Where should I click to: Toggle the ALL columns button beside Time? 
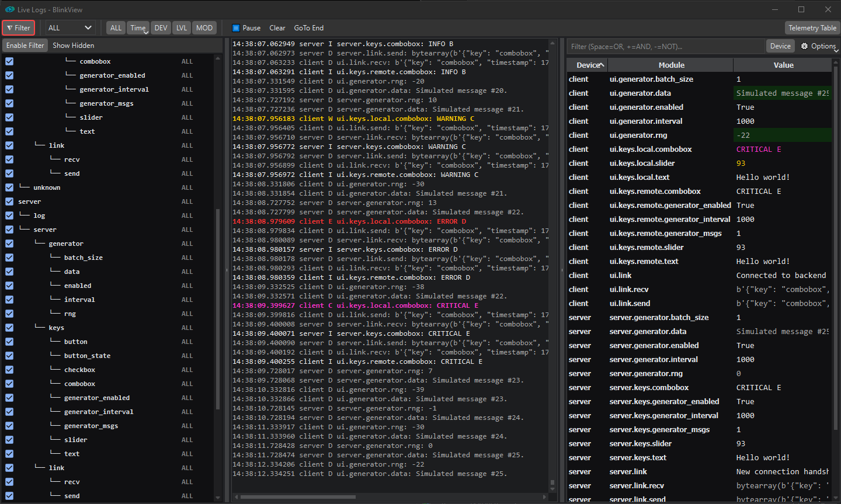click(x=116, y=27)
